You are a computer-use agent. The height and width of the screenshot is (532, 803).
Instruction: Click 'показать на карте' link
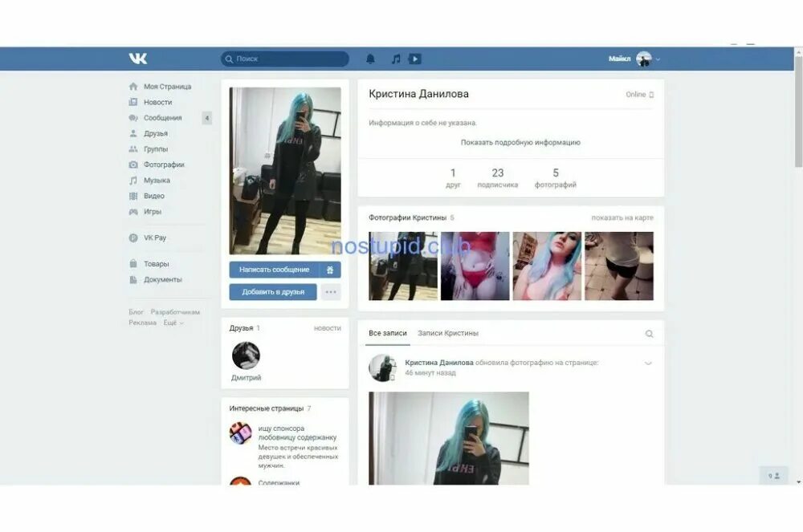pyautogui.click(x=622, y=217)
